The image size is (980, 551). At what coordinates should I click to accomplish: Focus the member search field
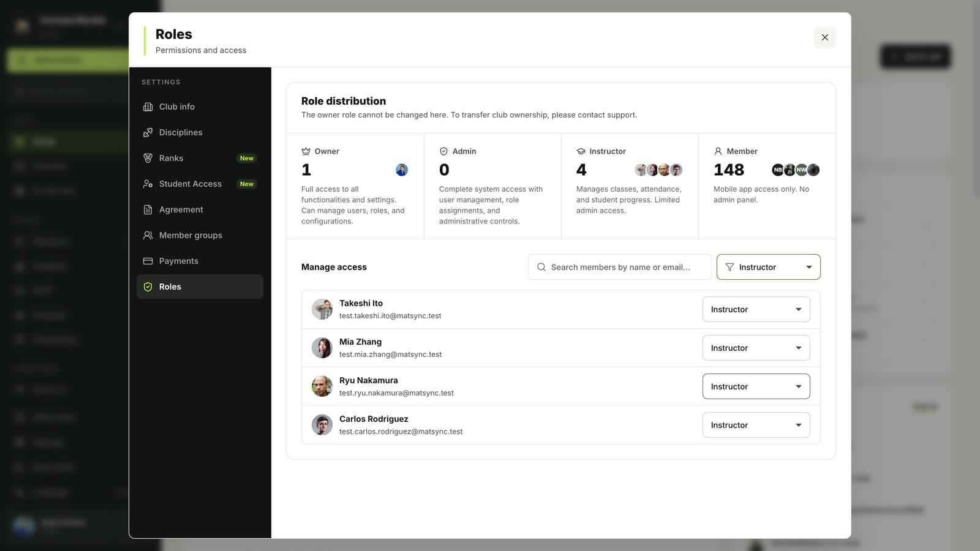619,267
